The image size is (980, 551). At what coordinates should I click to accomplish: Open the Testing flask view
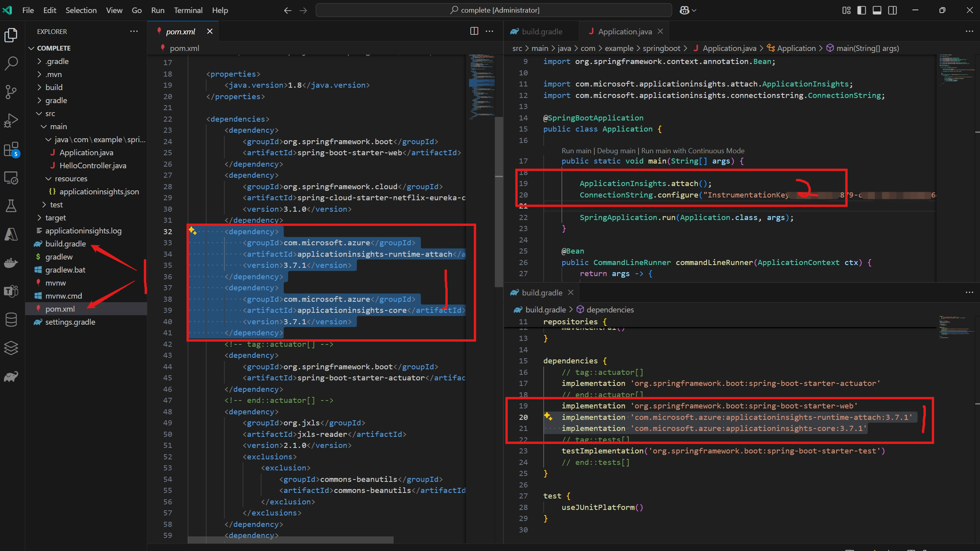pyautogui.click(x=11, y=206)
